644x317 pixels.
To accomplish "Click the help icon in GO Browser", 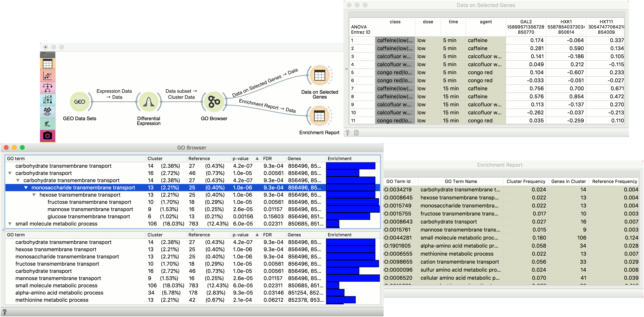I will pyautogui.click(x=4, y=312).
